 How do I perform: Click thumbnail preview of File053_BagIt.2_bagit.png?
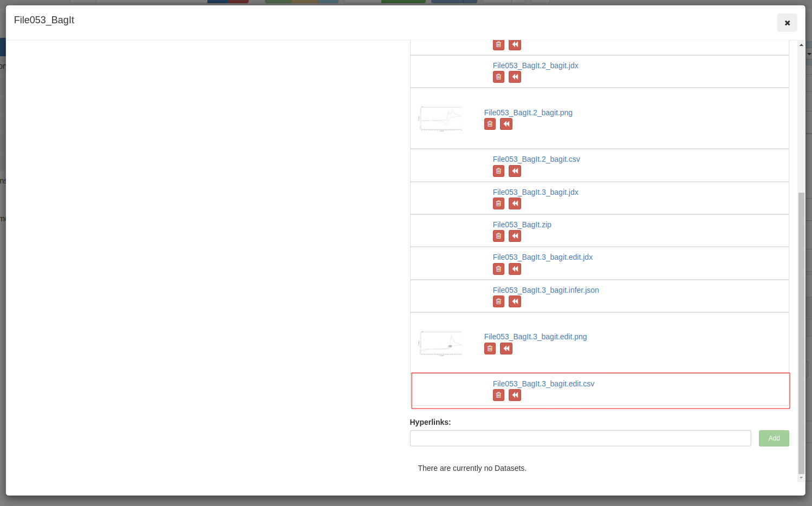[440, 119]
